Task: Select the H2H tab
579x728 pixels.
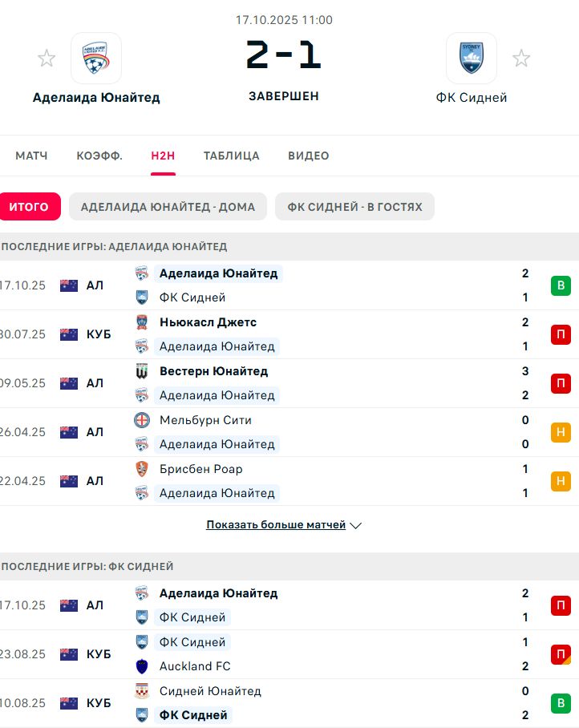Action: click(x=163, y=156)
